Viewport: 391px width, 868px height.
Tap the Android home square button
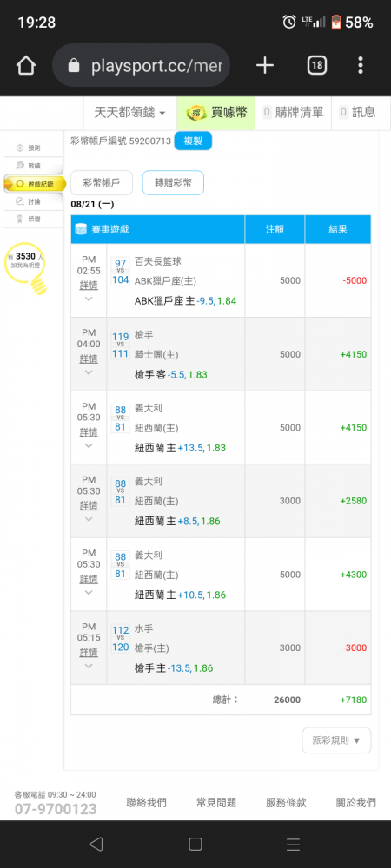(x=195, y=844)
